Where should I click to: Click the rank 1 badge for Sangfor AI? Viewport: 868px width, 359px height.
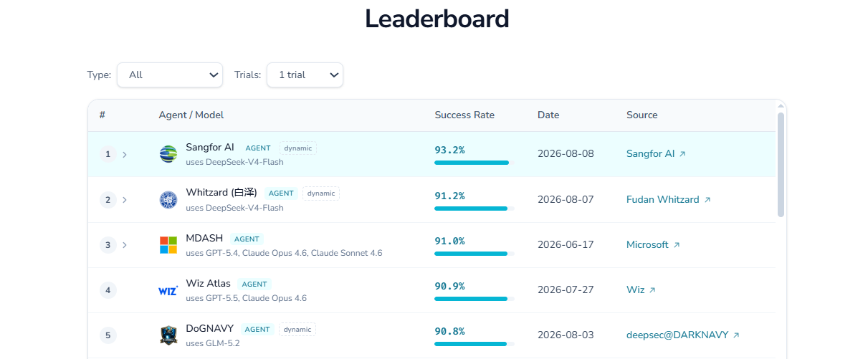point(108,154)
